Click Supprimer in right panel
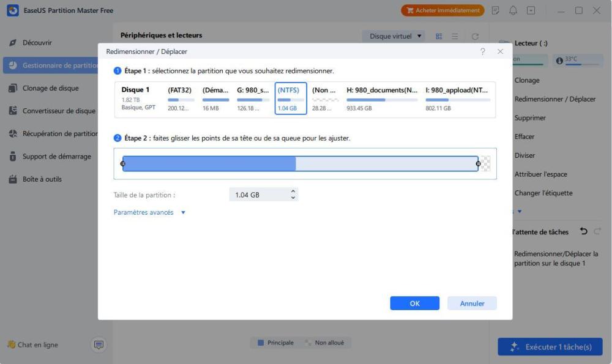The image size is (612, 364). tap(530, 118)
